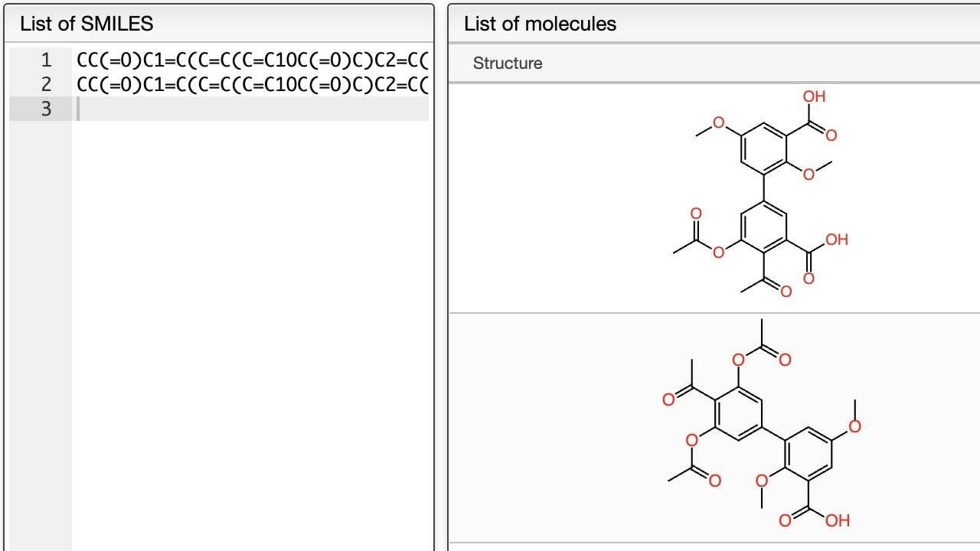Click line number 2 in the gutter

point(46,84)
